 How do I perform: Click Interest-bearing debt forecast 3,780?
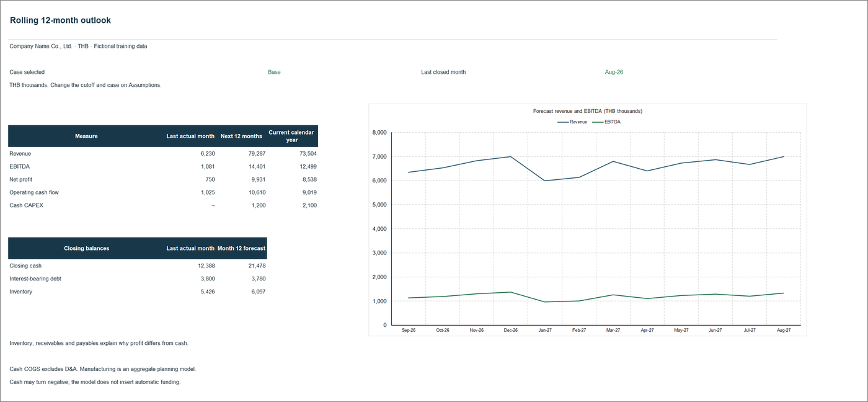(258, 279)
